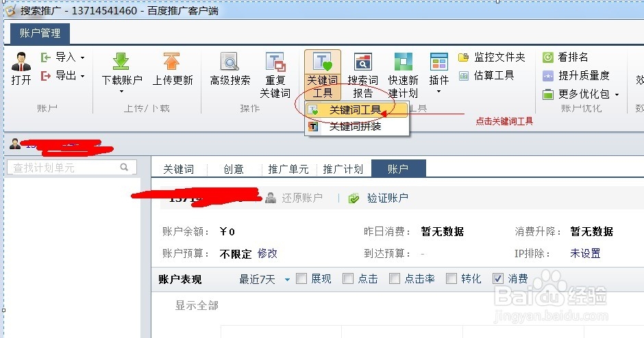Click the 导入 import icon
644x338 pixels.
[x=45, y=57]
